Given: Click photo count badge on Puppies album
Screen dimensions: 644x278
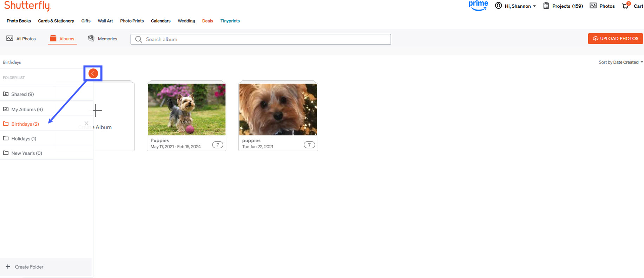Looking at the screenshot, I should point(218,145).
